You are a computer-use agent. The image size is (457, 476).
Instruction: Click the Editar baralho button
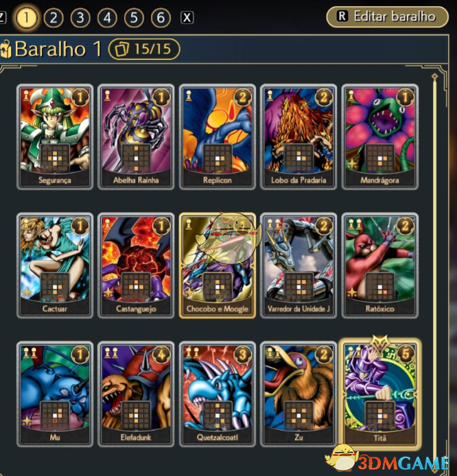tap(387, 16)
